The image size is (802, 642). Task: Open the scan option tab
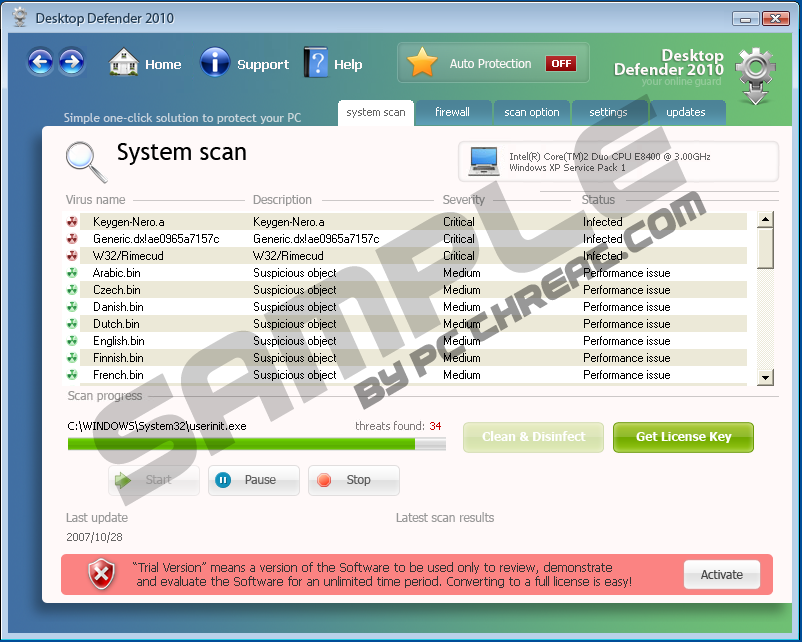531,112
